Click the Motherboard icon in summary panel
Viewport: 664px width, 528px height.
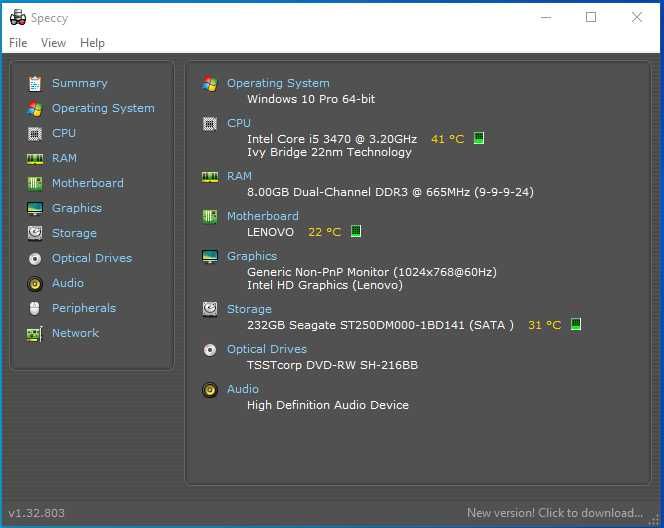[210, 216]
